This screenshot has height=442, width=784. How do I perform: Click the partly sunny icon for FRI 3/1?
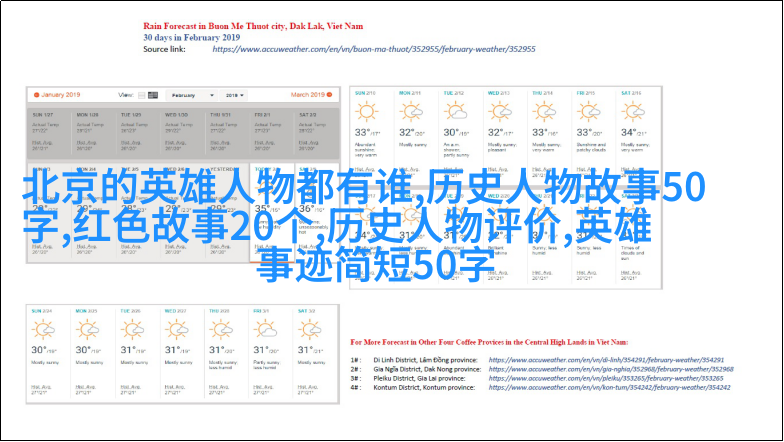[266, 330]
